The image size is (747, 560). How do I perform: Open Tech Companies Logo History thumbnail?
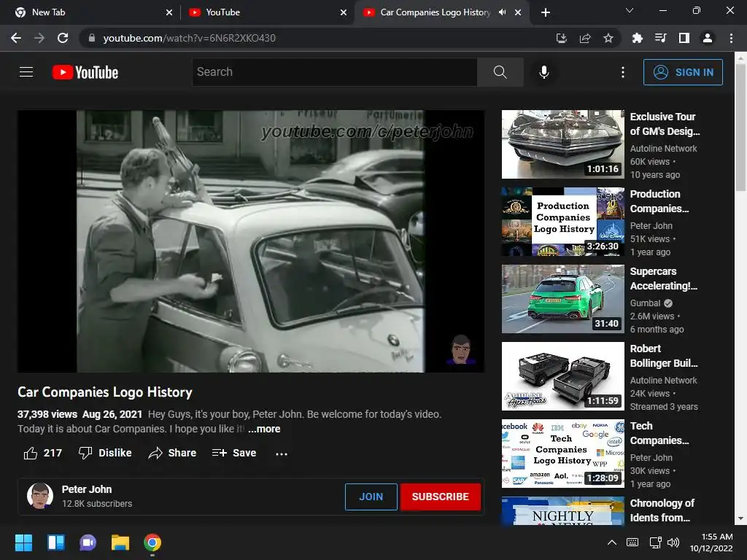point(562,454)
